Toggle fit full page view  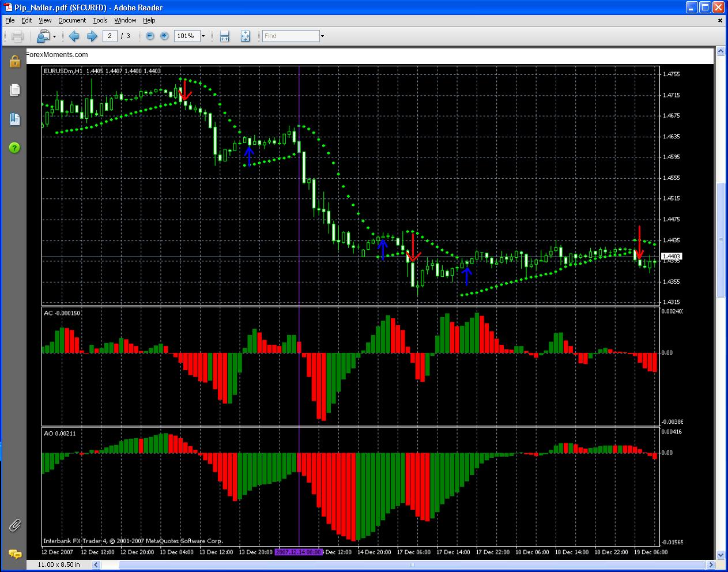click(245, 36)
